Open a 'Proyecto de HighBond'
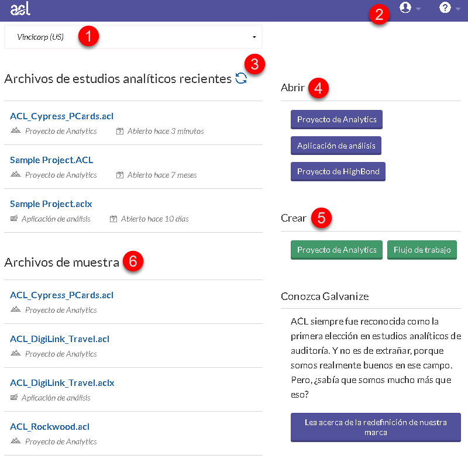Image resolution: width=468 pixels, height=476 pixels. click(x=338, y=171)
